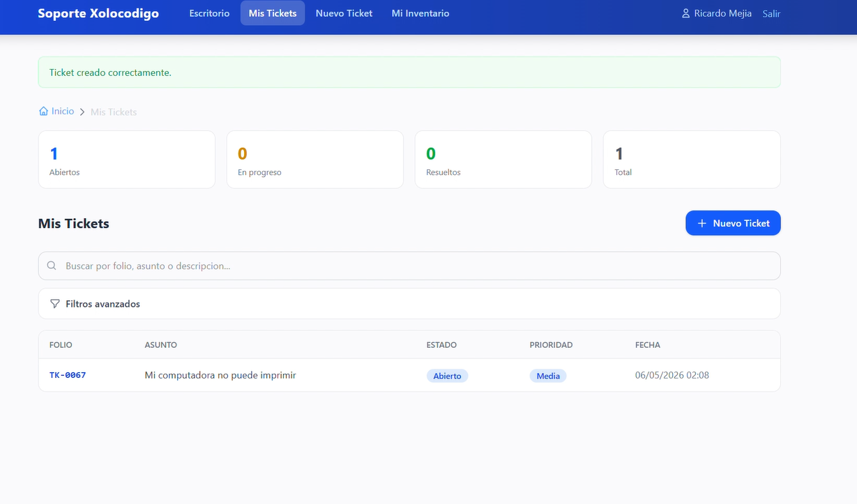Expand the Filtros avanzados panel
The width and height of the screenshot is (857, 504).
409,304
